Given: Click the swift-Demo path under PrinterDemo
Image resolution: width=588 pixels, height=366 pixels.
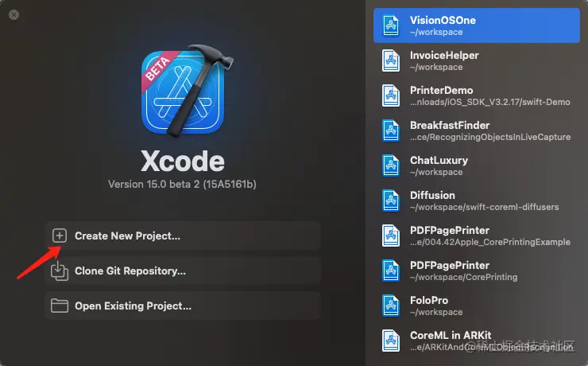Looking at the screenshot, I should pos(489,102).
